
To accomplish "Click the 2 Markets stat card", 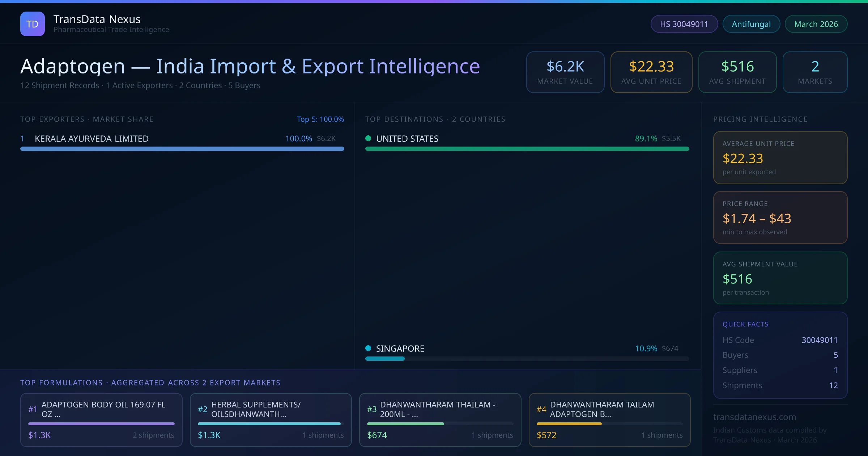I will (814, 72).
